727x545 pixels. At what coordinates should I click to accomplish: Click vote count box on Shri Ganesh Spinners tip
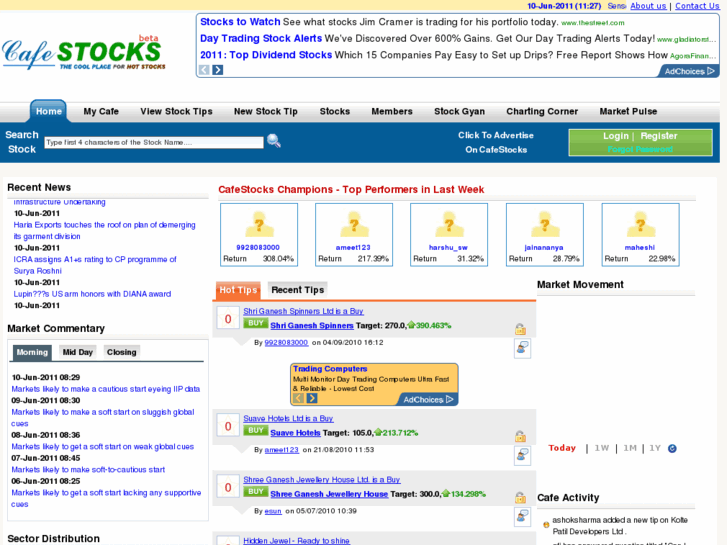pyautogui.click(x=228, y=319)
